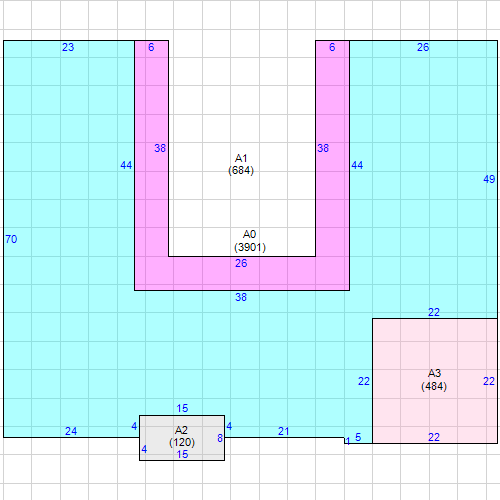Select the A1 (684) area label
Screen dimensions: 500x500
coord(241,164)
